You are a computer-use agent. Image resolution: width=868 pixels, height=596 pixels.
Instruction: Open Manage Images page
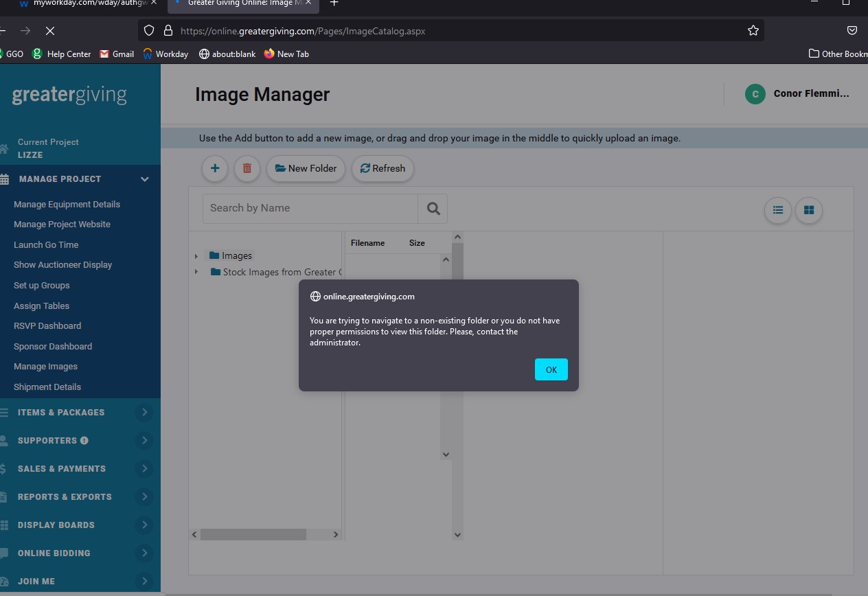pos(45,366)
